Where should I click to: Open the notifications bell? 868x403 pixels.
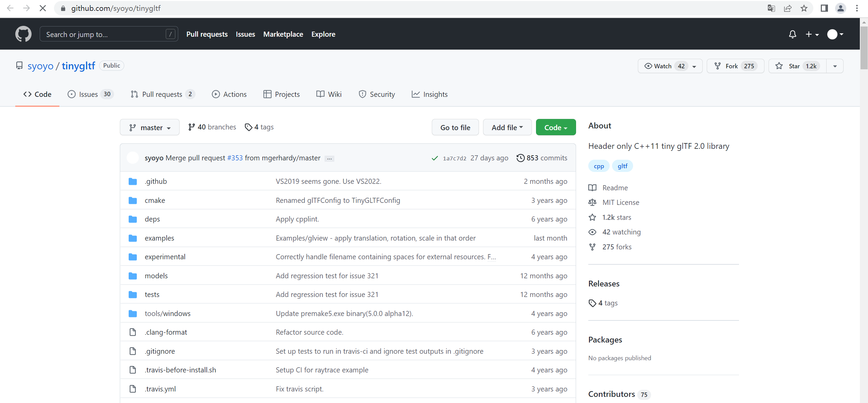[792, 34]
